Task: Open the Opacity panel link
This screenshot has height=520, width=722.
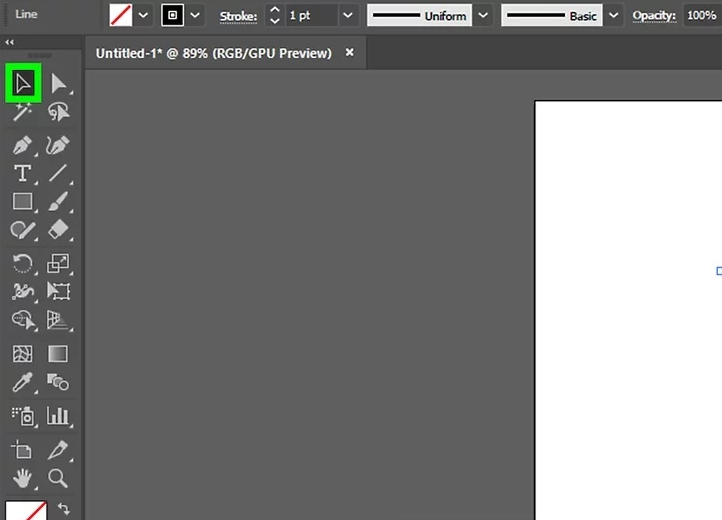Action: (x=654, y=16)
